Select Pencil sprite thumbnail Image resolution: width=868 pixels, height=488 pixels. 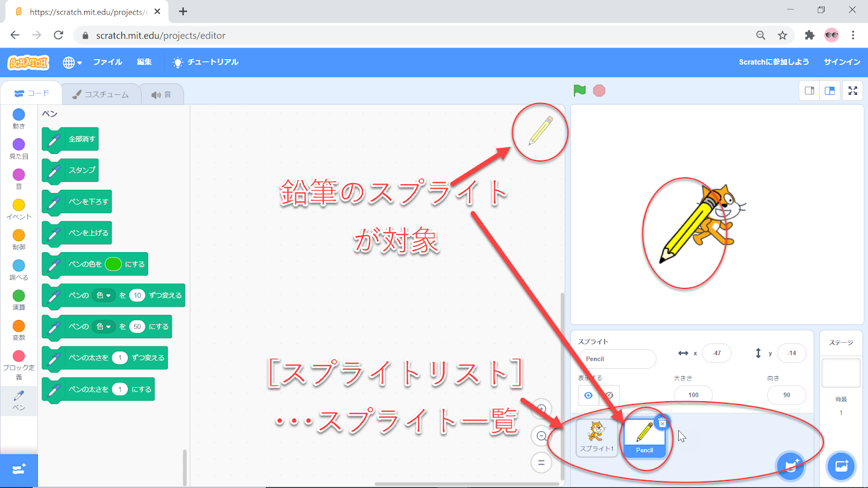point(644,438)
